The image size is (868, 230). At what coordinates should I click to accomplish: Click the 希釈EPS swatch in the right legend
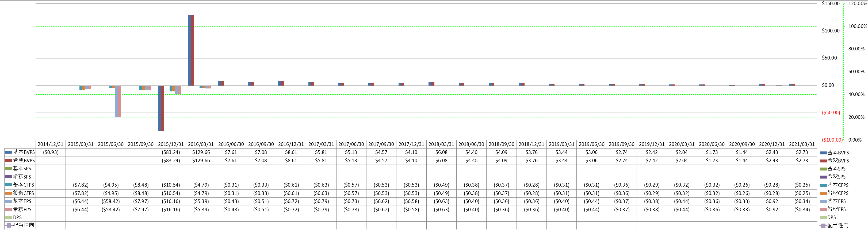pyautogui.click(x=823, y=209)
